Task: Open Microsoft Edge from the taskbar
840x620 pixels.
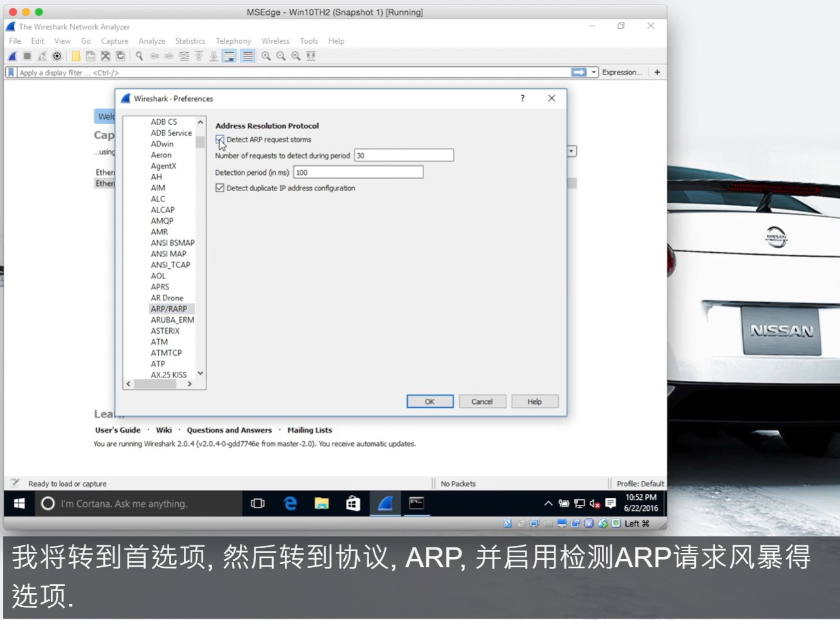Action: coord(290,504)
